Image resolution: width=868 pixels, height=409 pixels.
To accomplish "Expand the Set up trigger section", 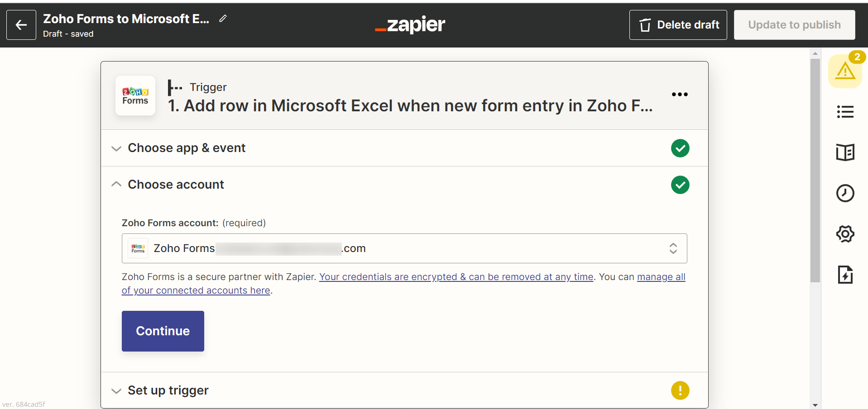I will click(x=168, y=390).
